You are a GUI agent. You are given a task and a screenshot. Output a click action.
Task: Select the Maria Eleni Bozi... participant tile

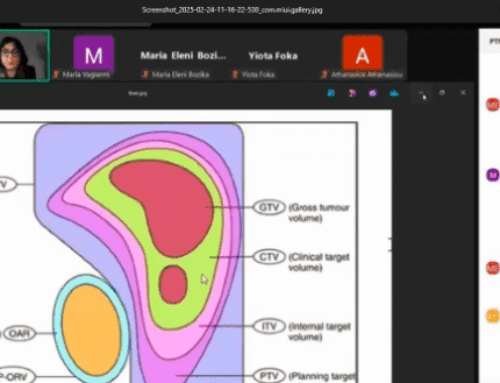pyautogui.click(x=183, y=55)
